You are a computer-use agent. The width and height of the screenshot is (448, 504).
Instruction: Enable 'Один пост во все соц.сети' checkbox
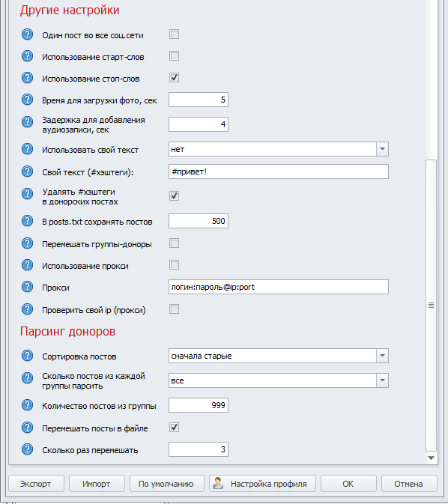(x=174, y=34)
